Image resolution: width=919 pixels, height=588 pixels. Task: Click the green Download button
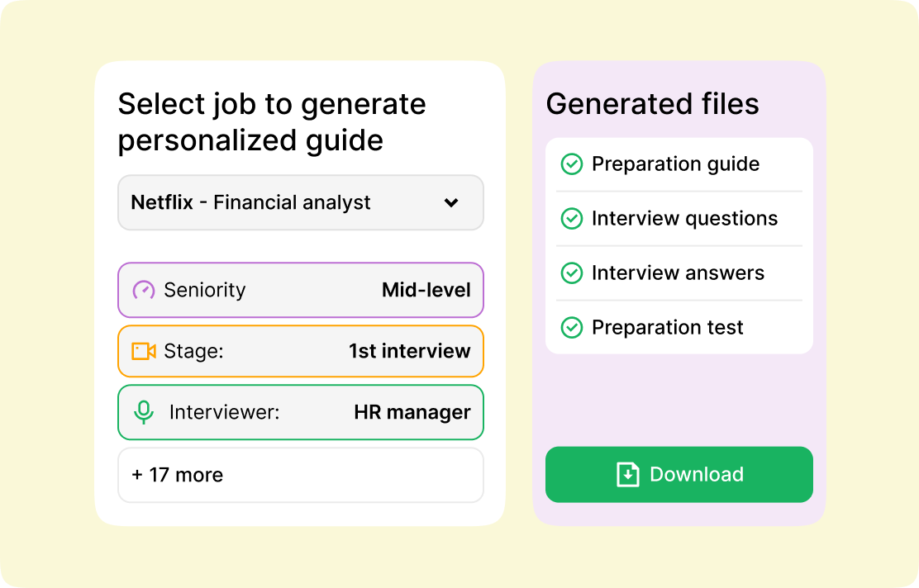(x=679, y=474)
